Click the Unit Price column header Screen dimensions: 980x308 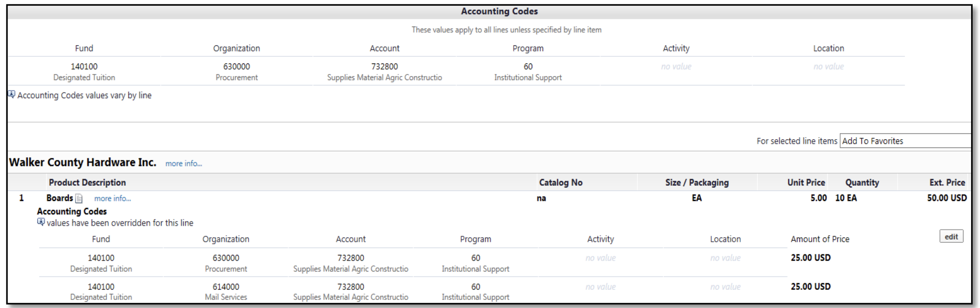(x=806, y=183)
